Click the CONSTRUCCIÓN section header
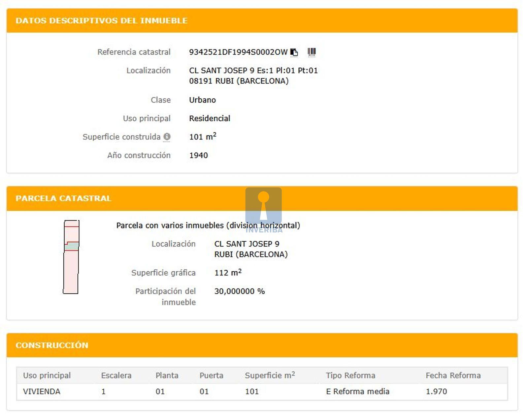This screenshot has height=420, width=528. click(x=52, y=345)
